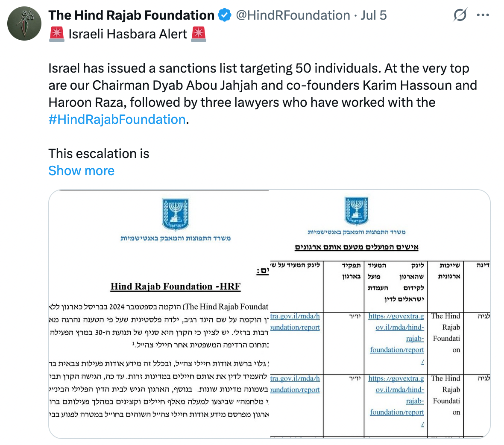Click the first govextra.gov.il hind-rajab-foundation link
504x445 pixels.
point(396,339)
